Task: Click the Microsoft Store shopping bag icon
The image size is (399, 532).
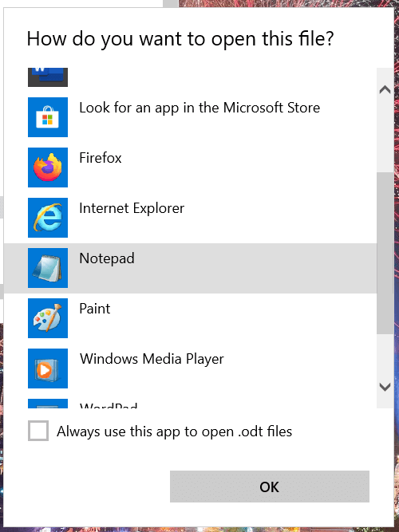Action: pyautogui.click(x=48, y=117)
